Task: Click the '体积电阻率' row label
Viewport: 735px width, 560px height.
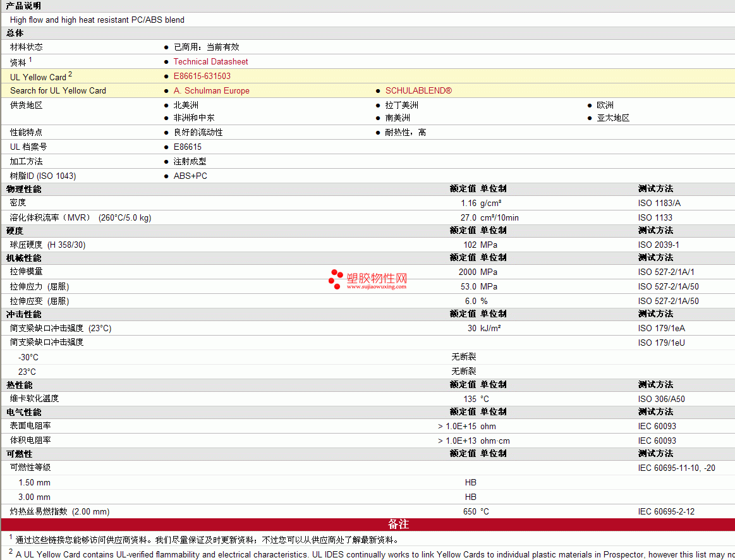Action: coord(30,440)
